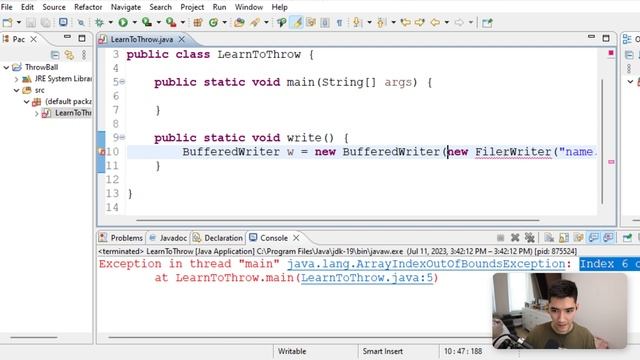This screenshot has width=640, height=360.
Task: Open the File menu
Action: pos(7,7)
